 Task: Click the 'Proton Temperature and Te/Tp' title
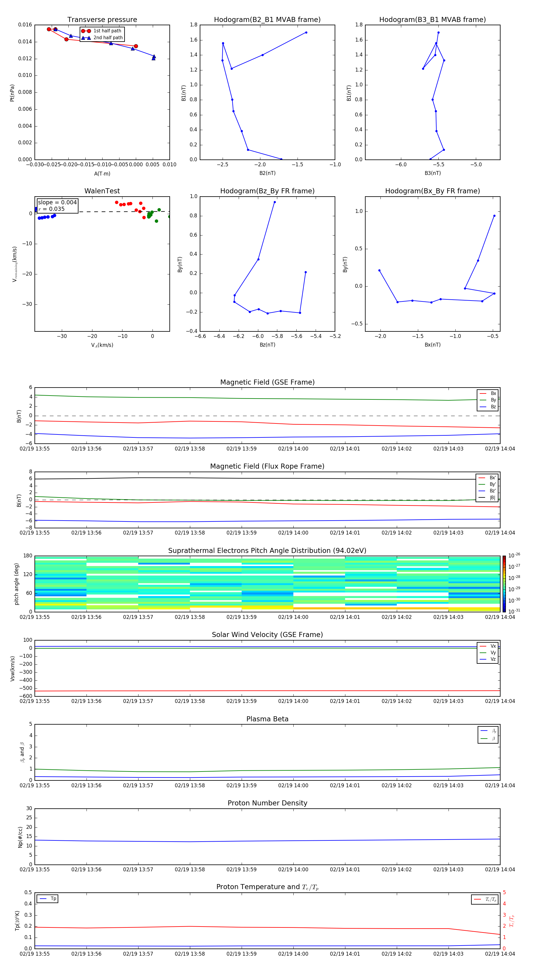point(267,887)
